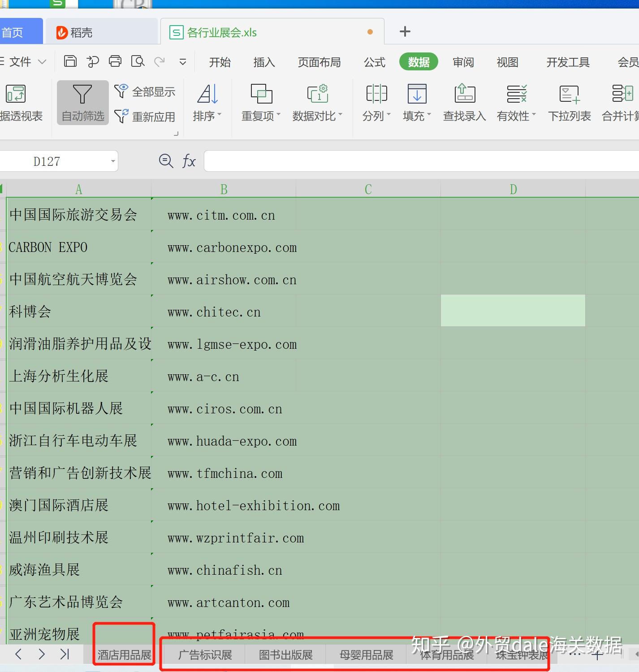The height and width of the screenshot is (672, 639).
Task: Expand the Sort dropdown arrow
Action: click(x=219, y=116)
